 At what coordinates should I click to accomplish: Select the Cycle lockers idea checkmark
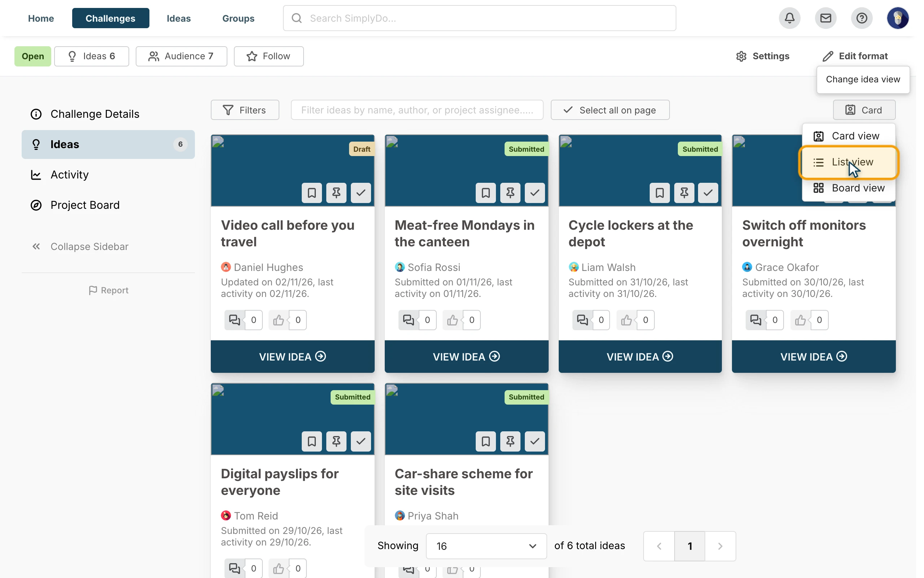707,193
